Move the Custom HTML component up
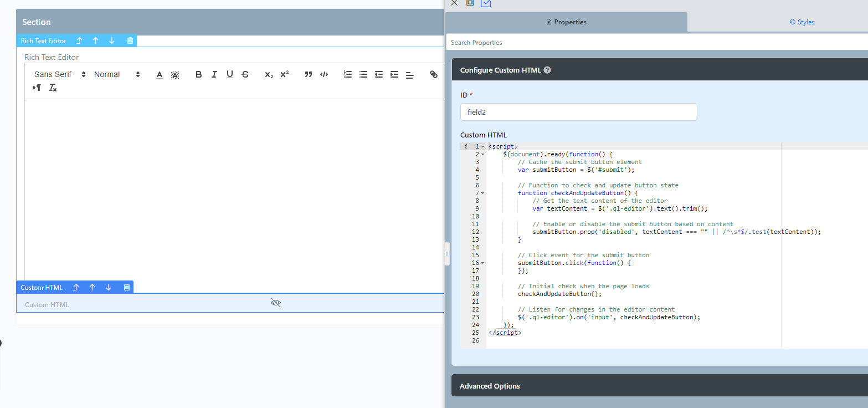Screen dimensions: 868x408 coord(92,287)
